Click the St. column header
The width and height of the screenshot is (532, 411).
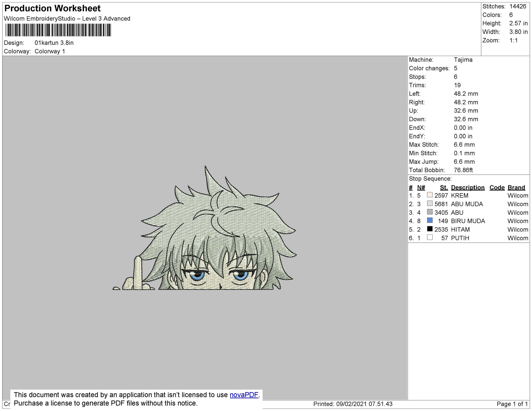tap(444, 187)
